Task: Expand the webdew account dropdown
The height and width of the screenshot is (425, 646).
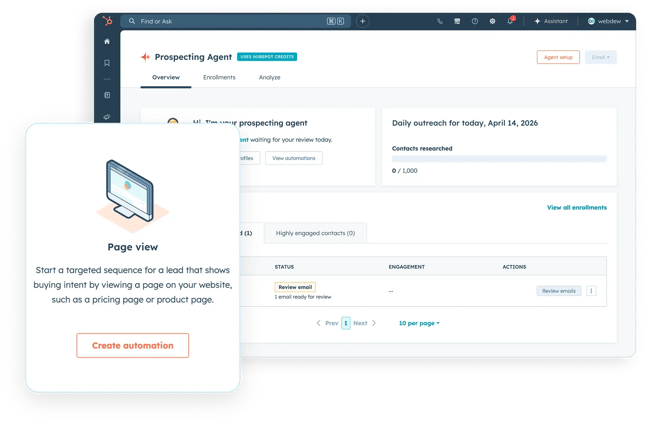Action: pyautogui.click(x=608, y=21)
